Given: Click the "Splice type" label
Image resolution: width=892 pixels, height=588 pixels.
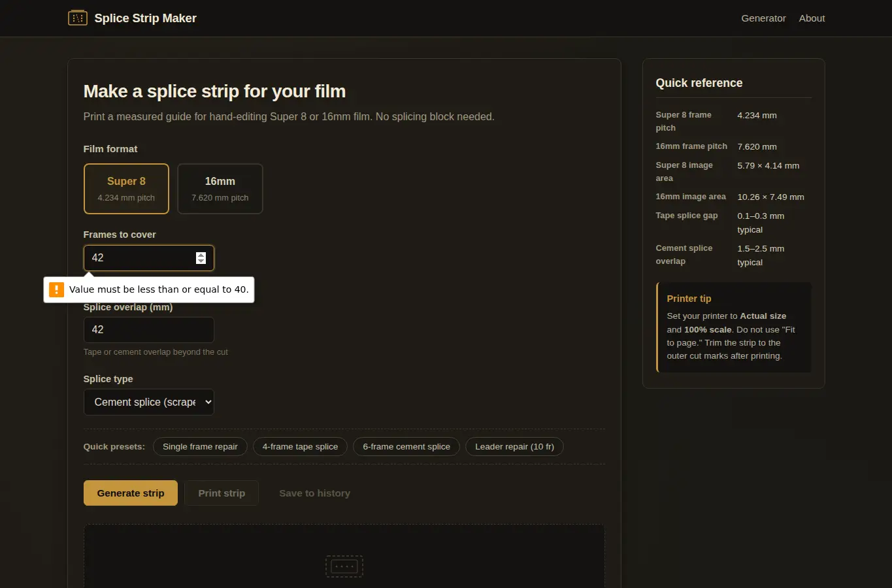Looking at the screenshot, I should pos(108,379).
